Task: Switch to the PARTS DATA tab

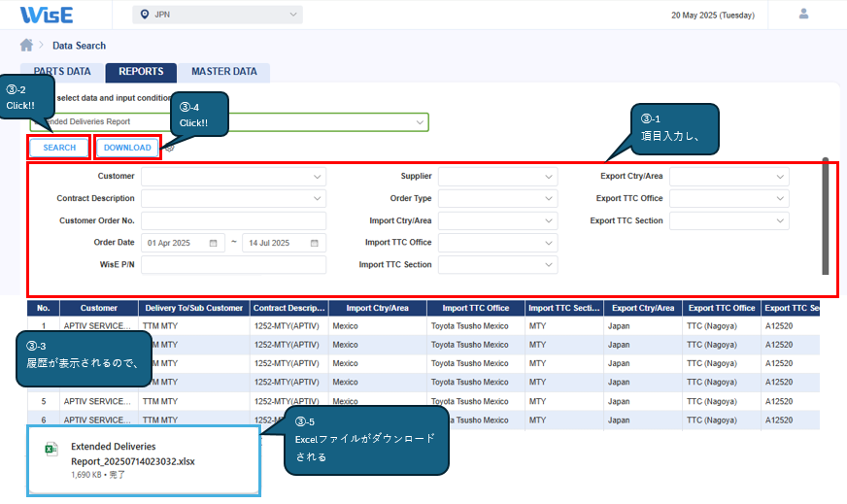Action: (x=62, y=72)
